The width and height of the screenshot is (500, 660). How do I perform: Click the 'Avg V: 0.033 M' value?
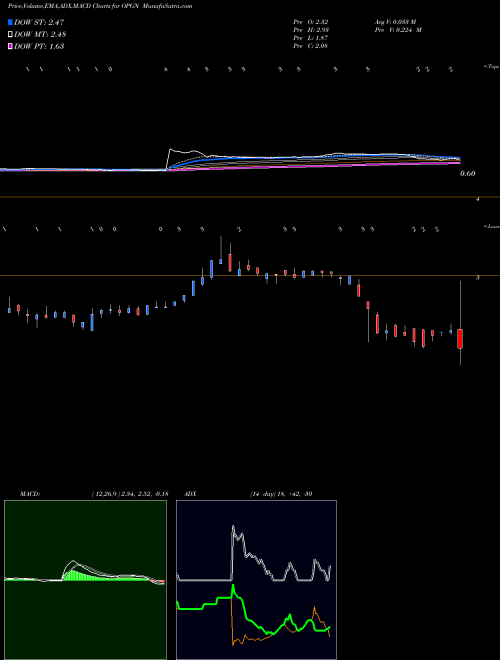(x=396, y=21)
